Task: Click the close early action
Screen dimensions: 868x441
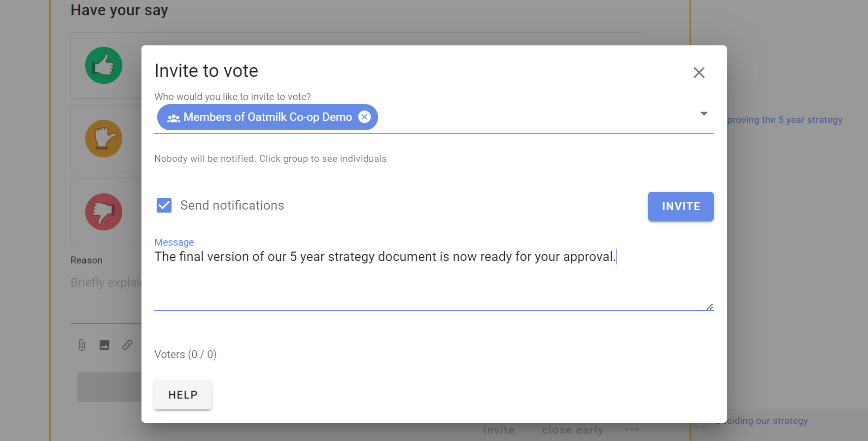Action: 573,430
